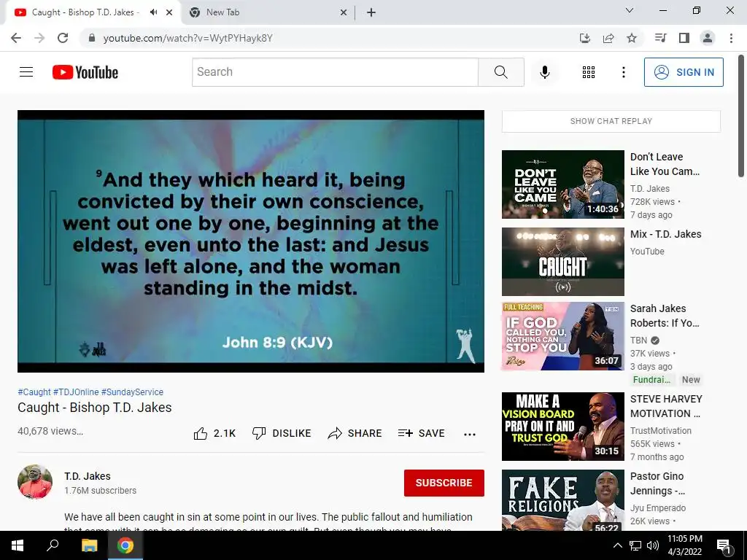Open the YouTube hamburger guide menu
747x560 pixels.
26,72
